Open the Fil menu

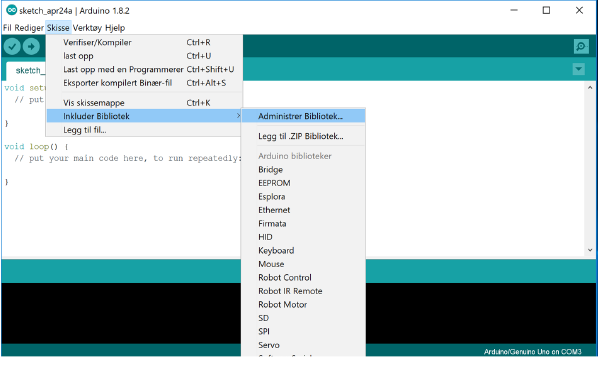point(7,28)
